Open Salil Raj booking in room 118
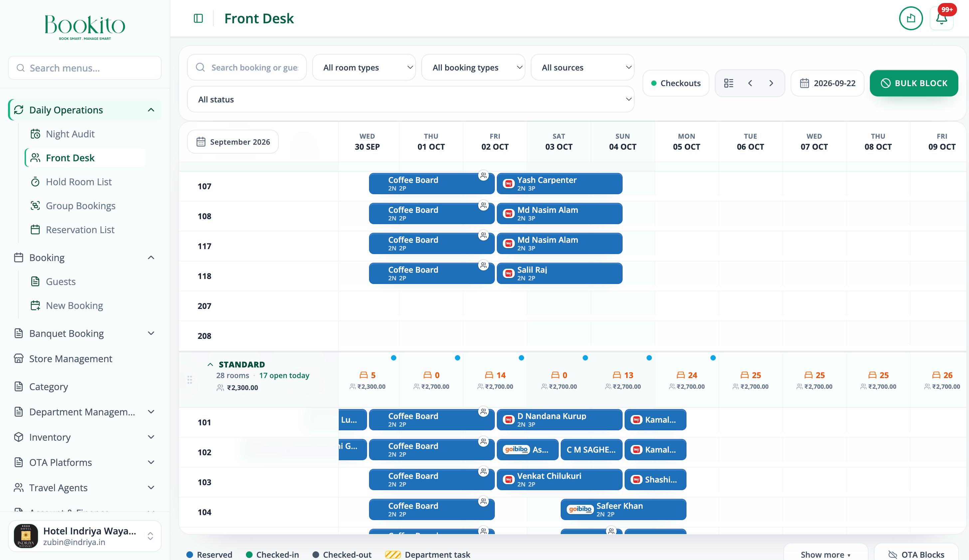The height and width of the screenshot is (560, 969). tap(559, 273)
